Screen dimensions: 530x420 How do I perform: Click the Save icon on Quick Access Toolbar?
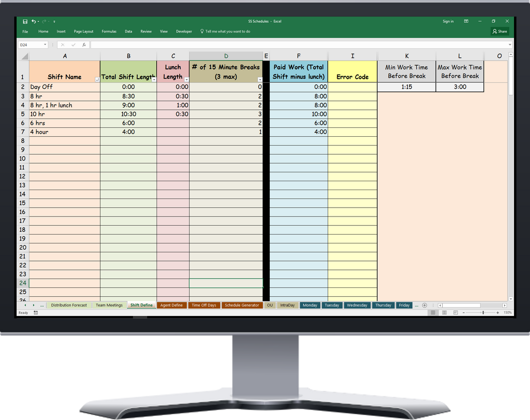click(25, 21)
